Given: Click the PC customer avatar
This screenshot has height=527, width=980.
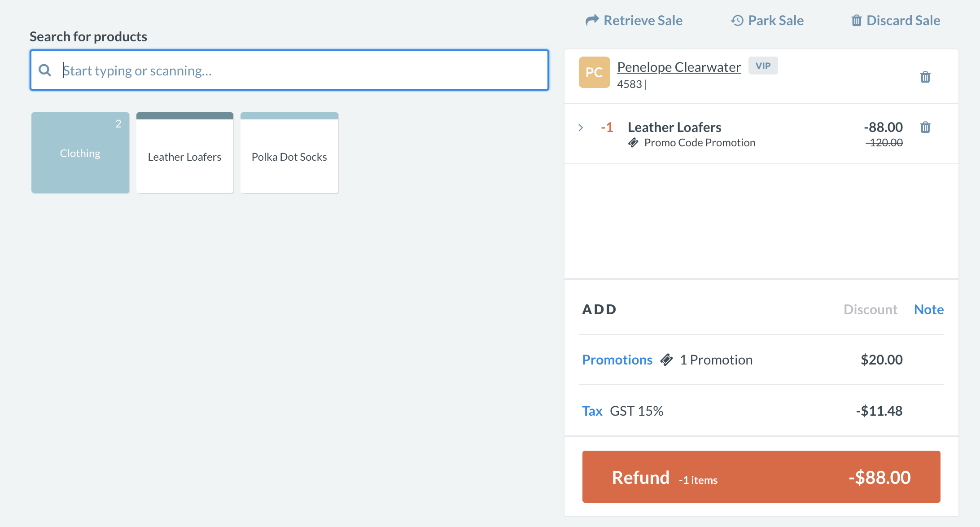Looking at the screenshot, I should (594, 72).
